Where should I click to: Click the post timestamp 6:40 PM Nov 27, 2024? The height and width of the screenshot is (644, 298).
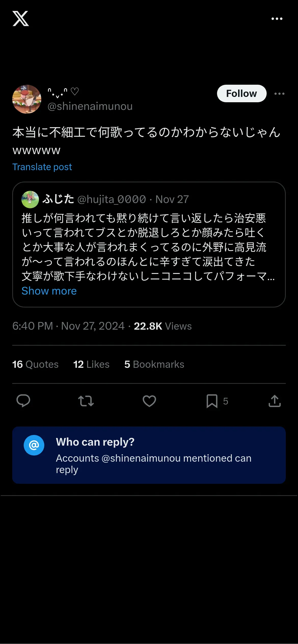pos(68,326)
